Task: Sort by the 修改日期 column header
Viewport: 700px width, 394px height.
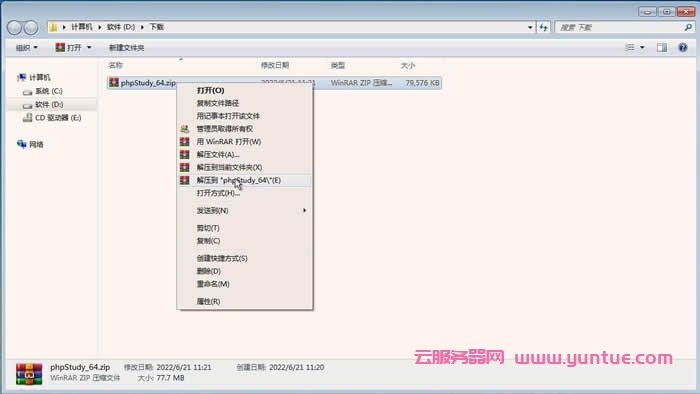Action: tap(275, 66)
